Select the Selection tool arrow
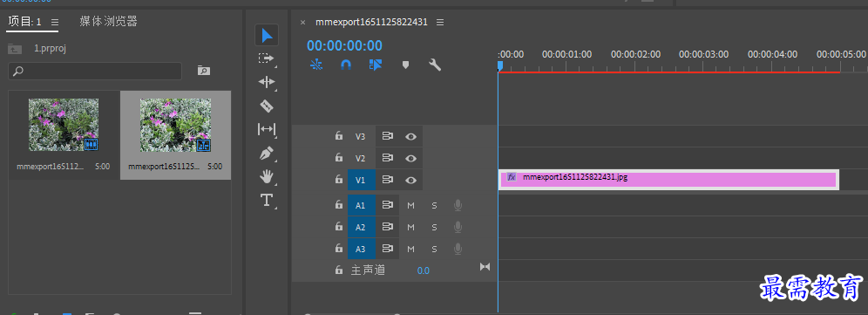This screenshot has width=868, height=315. [267, 36]
